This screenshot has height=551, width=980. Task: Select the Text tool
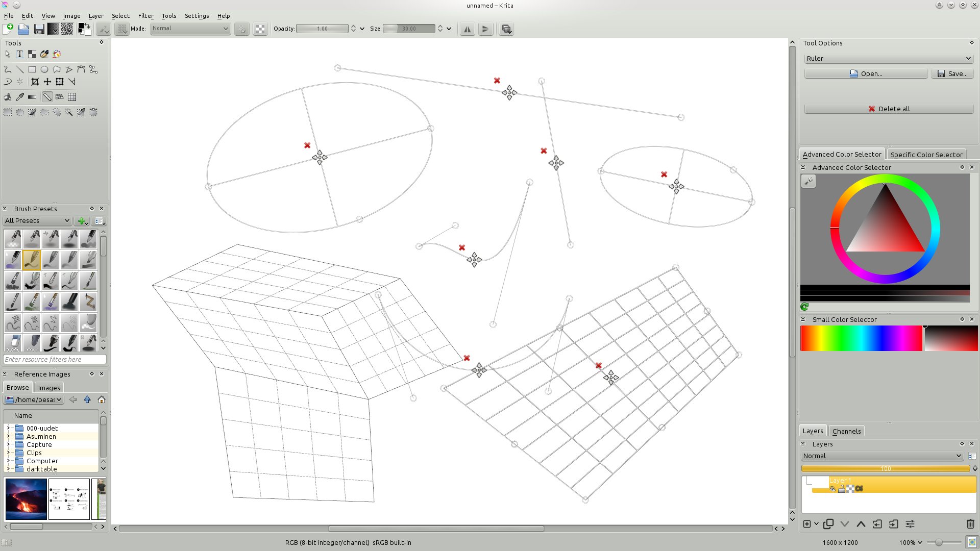point(19,54)
